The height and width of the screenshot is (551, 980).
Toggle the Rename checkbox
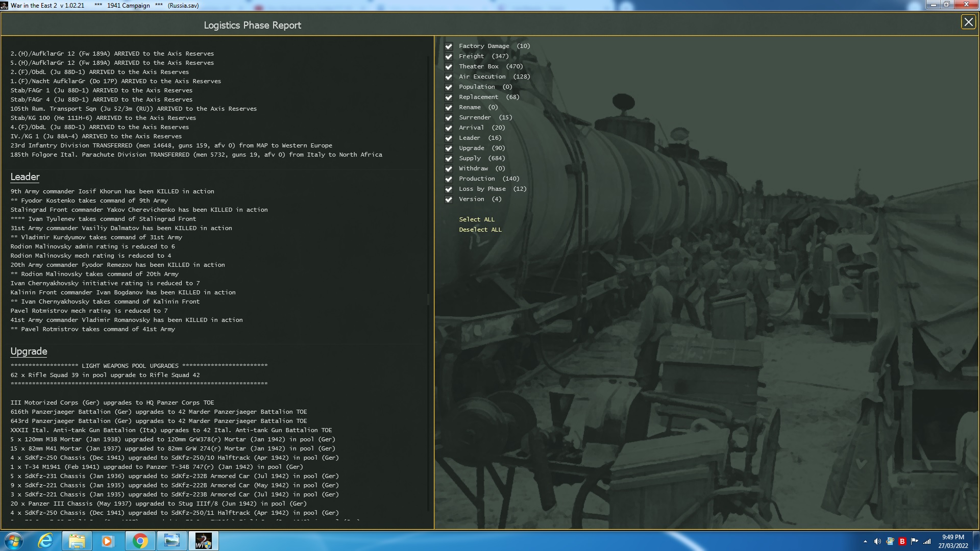coord(449,108)
